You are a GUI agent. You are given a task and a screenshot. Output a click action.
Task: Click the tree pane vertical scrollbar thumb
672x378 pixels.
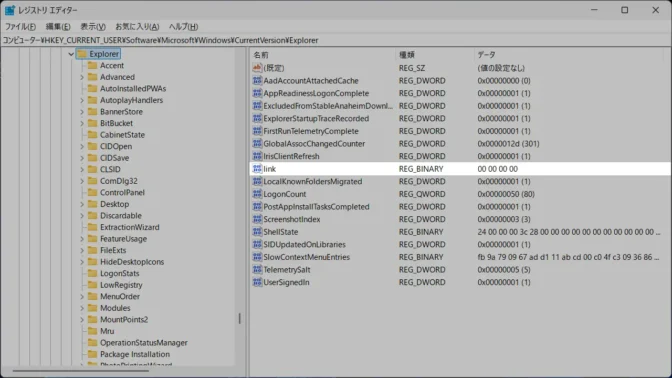(240, 318)
